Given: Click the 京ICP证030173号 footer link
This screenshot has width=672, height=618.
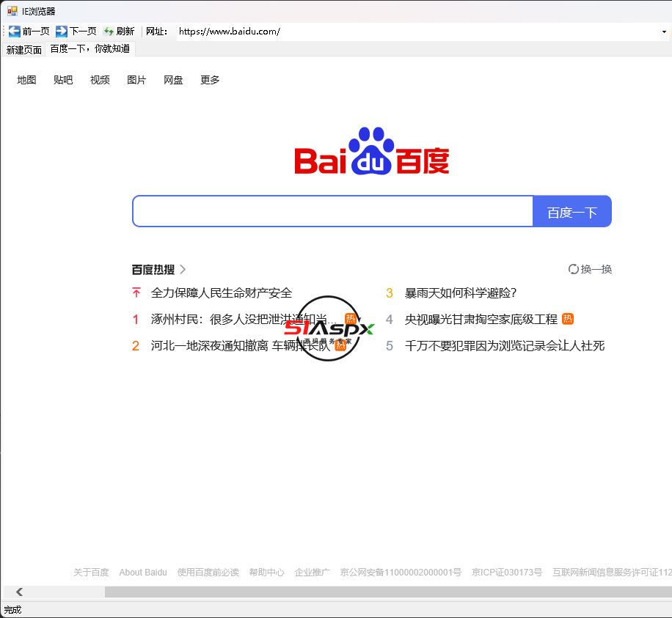Looking at the screenshot, I should [x=507, y=572].
